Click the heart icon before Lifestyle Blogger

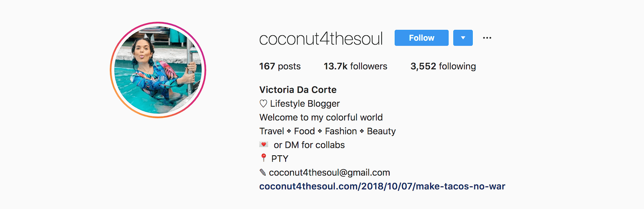[263, 103]
